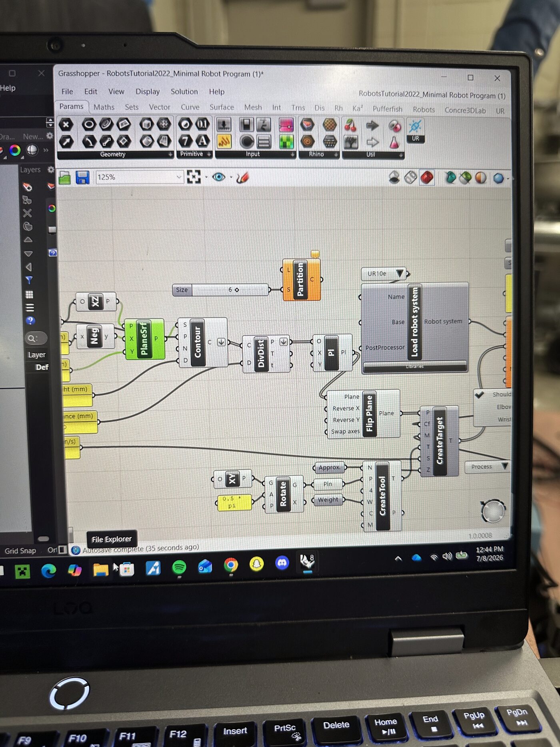Open the Process value list dropdown
Viewport: 560px width, 747px height.
[x=504, y=466]
